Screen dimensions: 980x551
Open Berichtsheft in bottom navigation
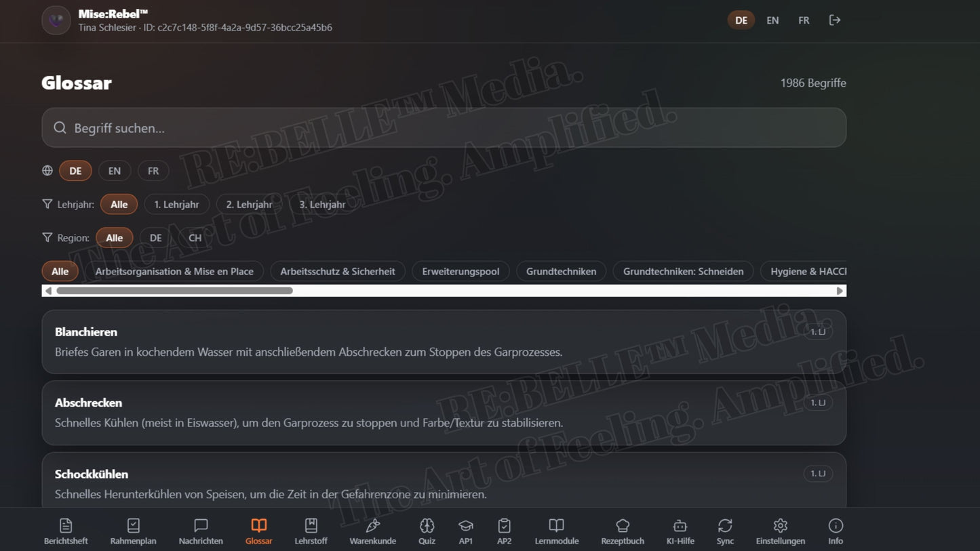pos(66,531)
